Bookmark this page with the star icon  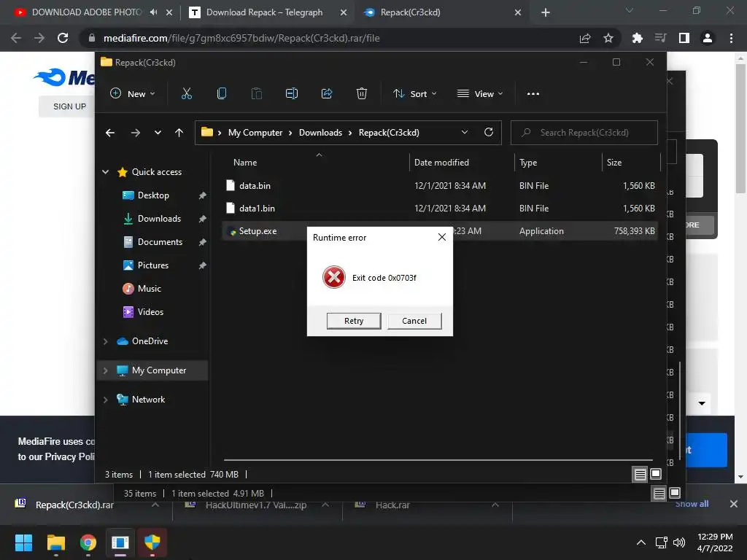pyautogui.click(x=608, y=38)
